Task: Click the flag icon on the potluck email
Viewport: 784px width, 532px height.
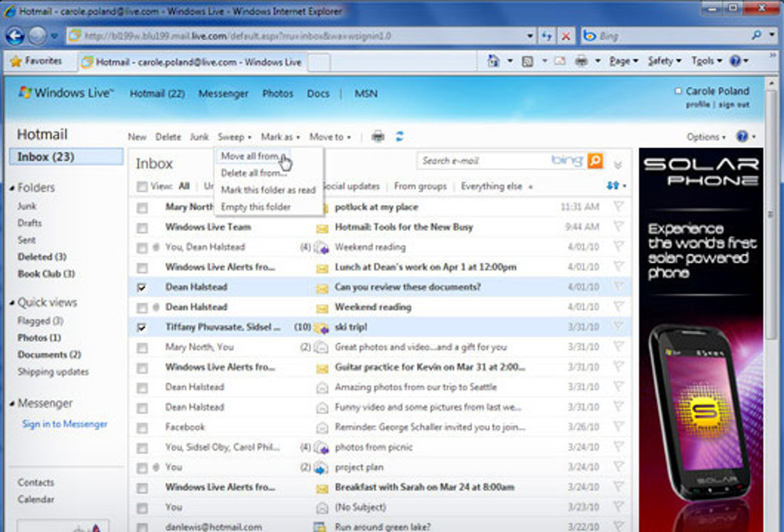Action: coord(618,207)
